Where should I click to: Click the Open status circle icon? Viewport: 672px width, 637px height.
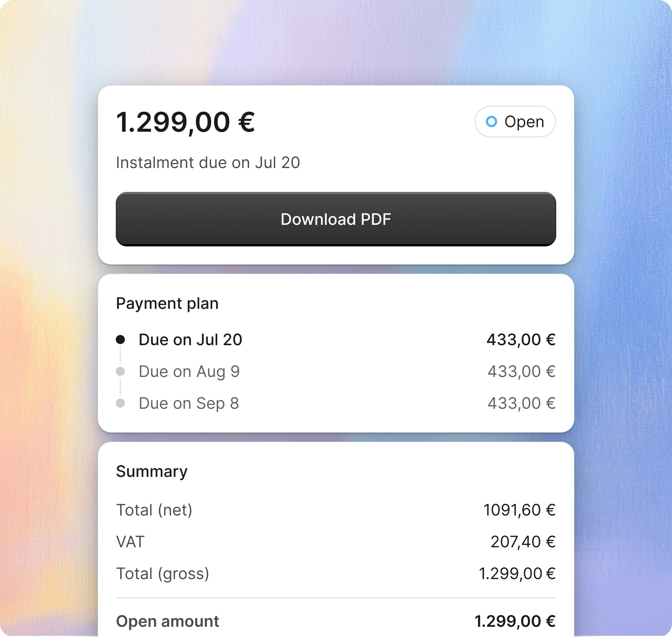pyautogui.click(x=492, y=121)
